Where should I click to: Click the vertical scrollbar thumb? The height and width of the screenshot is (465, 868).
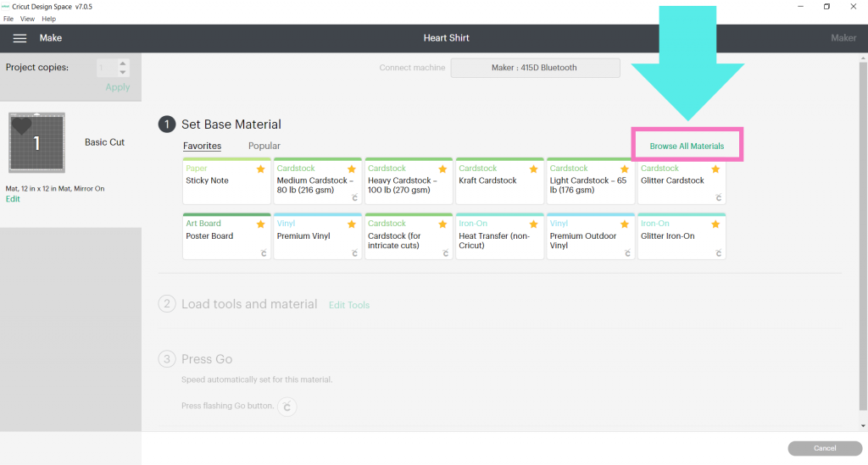tap(863, 236)
